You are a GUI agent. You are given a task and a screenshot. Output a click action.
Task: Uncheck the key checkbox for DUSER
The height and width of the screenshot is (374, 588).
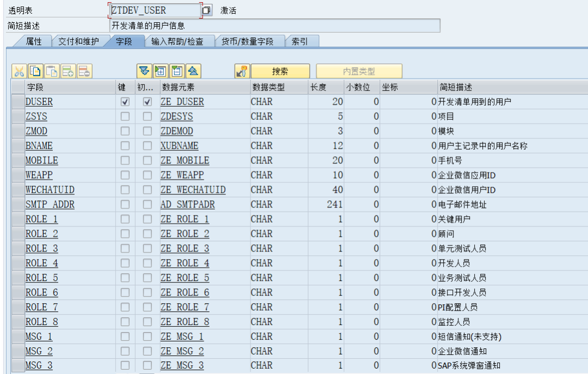[x=125, y=102]
